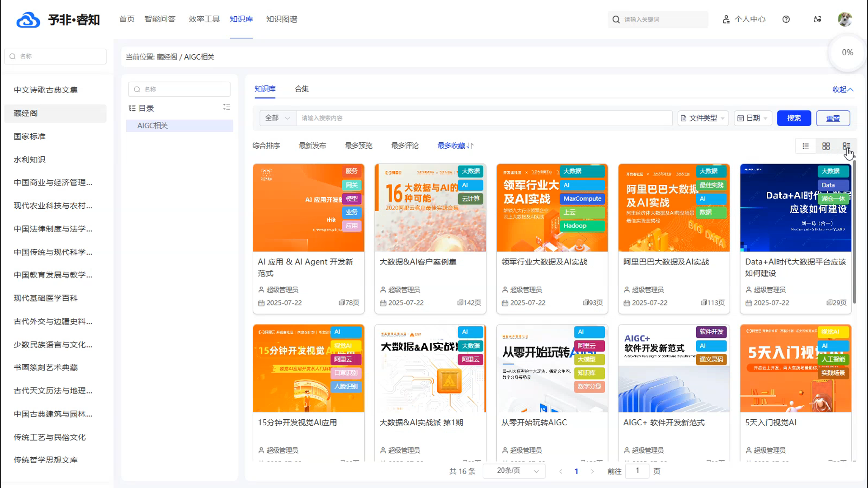Click the 予非·睿知 cloud logo
The height and width of the screenshot is (488, 868).
(28, 20)
